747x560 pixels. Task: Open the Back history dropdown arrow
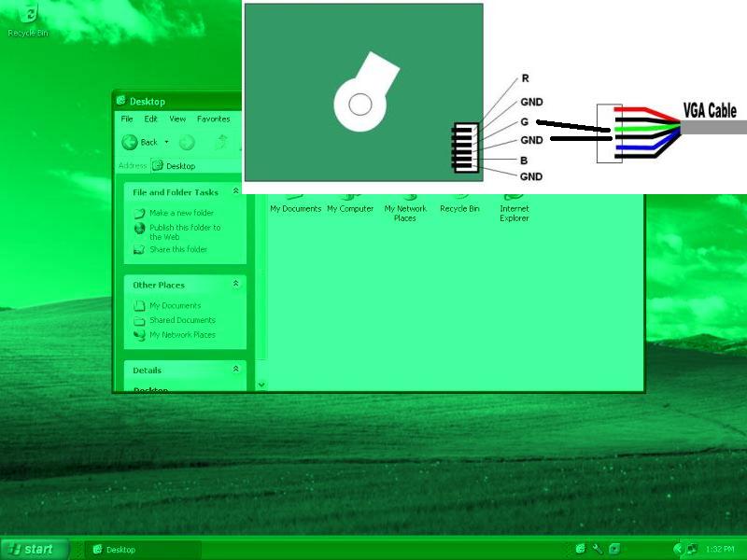click(x=166, y=142)
